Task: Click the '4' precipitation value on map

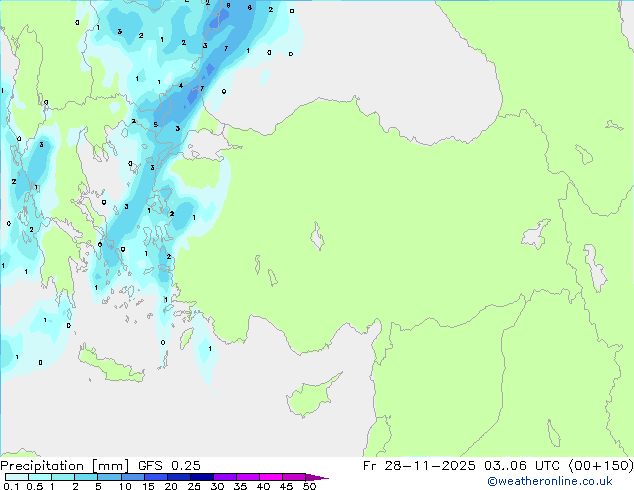Action: pyautogui.click(x=181, y=85)
